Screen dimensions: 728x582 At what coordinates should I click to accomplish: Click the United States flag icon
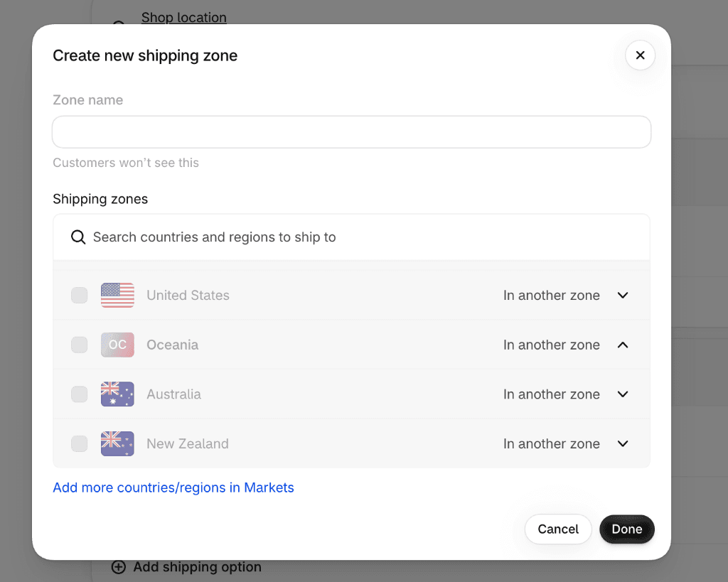pos(117,295)
